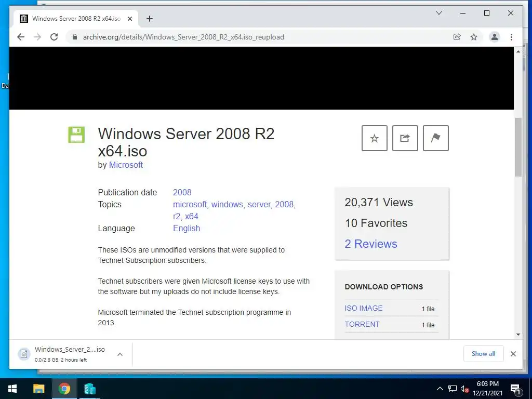This screenshot has height=399, width=532.
Task: Click the DOWNLOAD OPTIONS heading
Action: click(x=384, y=287)
